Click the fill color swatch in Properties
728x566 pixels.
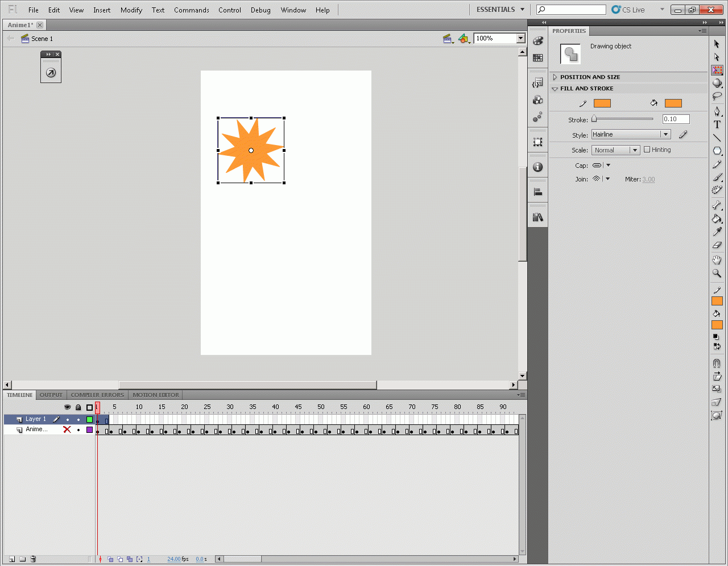(x=673, y=103)
